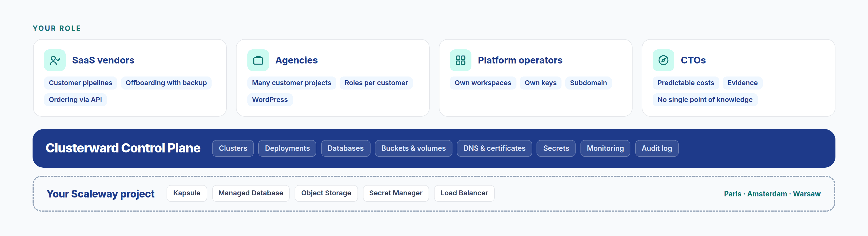Select the Kapsule chip

187,193
